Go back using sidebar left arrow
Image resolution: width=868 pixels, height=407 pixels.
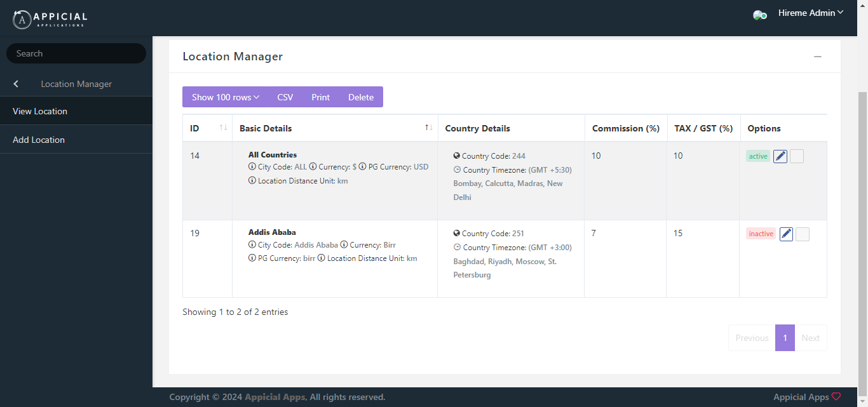(x=16, y=84)
